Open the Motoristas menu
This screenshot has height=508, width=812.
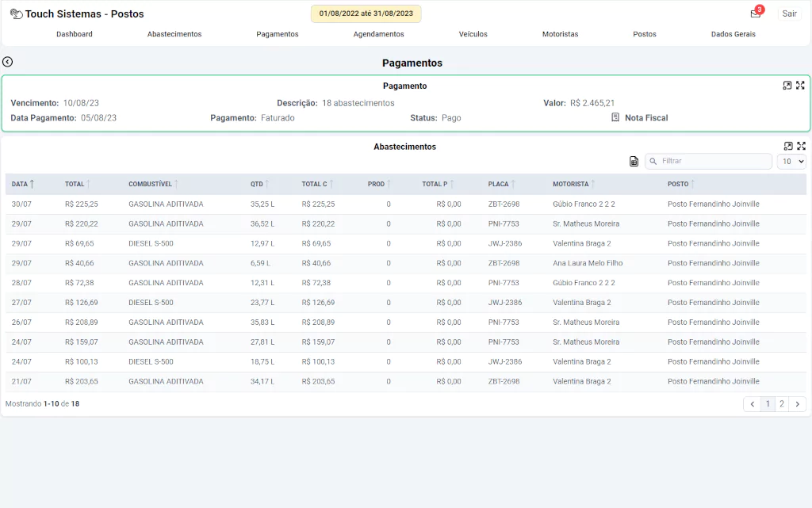tap(561, 34)
